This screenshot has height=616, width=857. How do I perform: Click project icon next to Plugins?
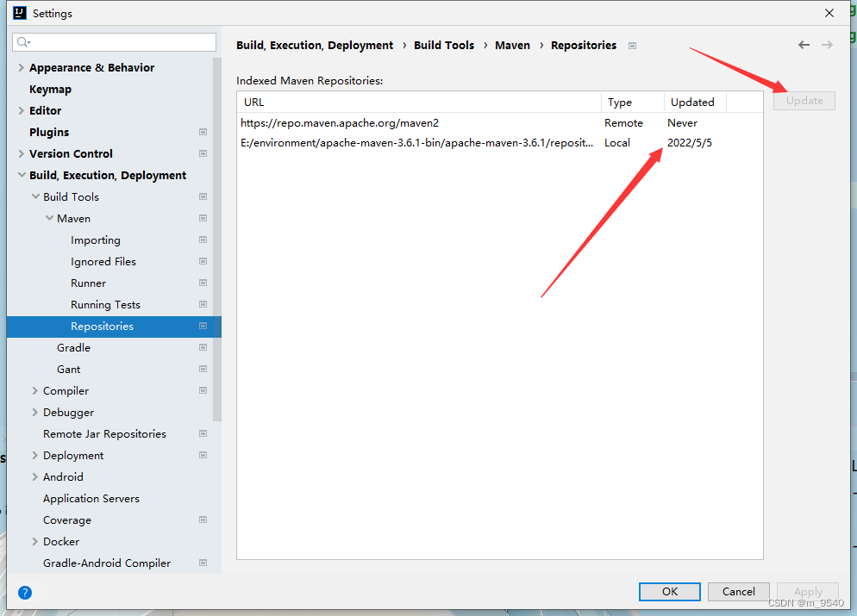(x=203, y=132)
